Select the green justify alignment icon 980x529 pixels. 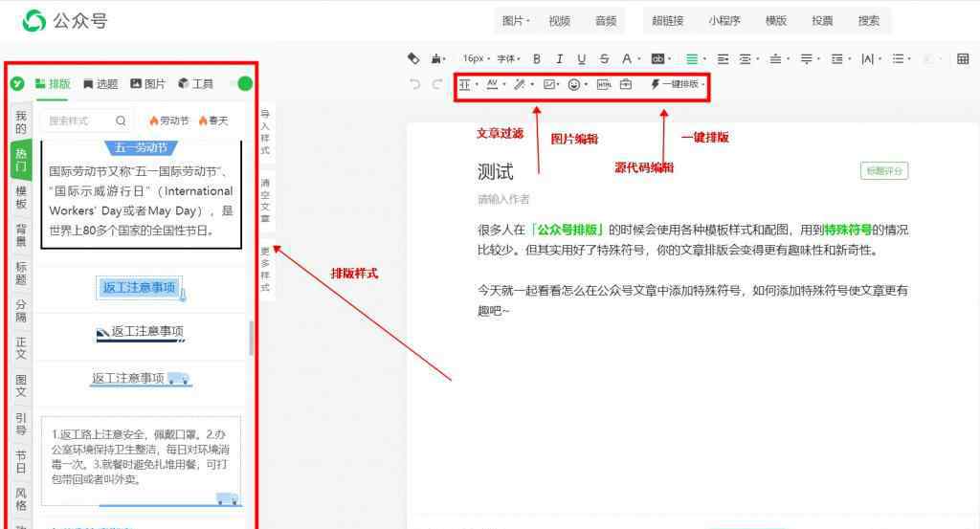692,58
